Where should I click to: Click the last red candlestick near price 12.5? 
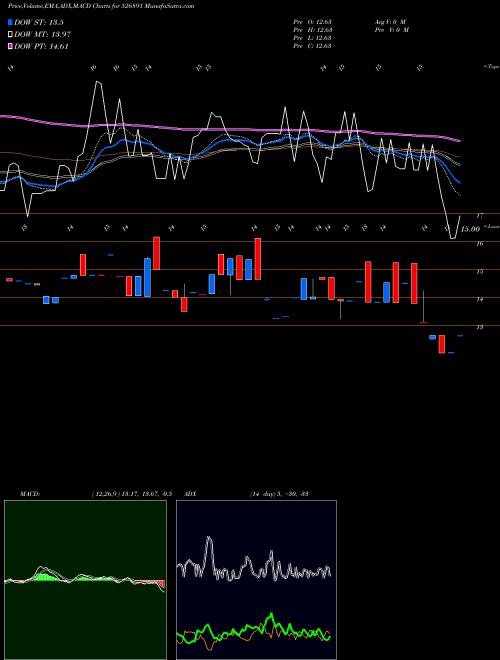click(441, 344)
